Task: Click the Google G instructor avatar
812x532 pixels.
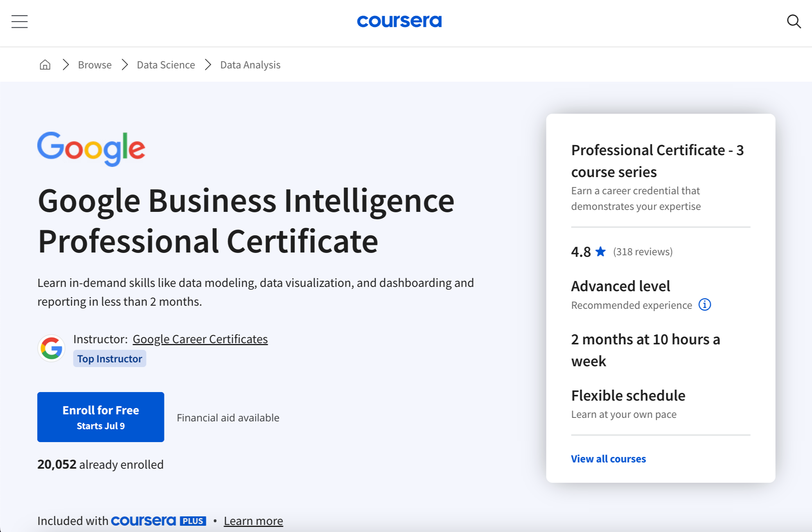Action: coord(52,348)
